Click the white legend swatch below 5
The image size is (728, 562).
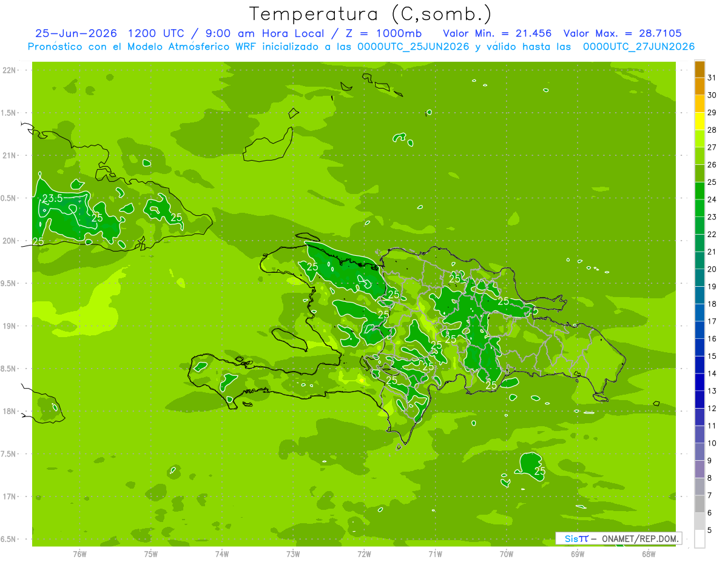point(699,539)
